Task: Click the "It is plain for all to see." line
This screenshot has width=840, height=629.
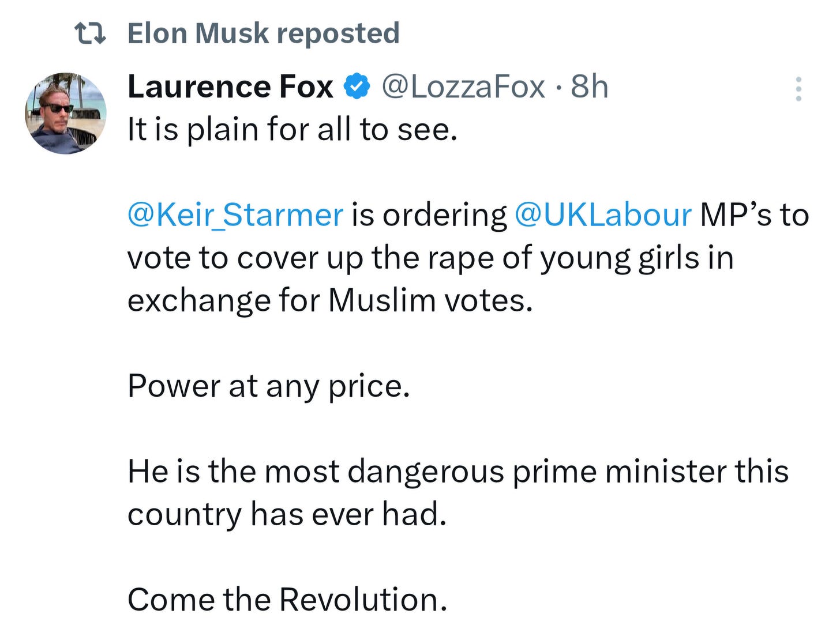Action: pos(292,130)
